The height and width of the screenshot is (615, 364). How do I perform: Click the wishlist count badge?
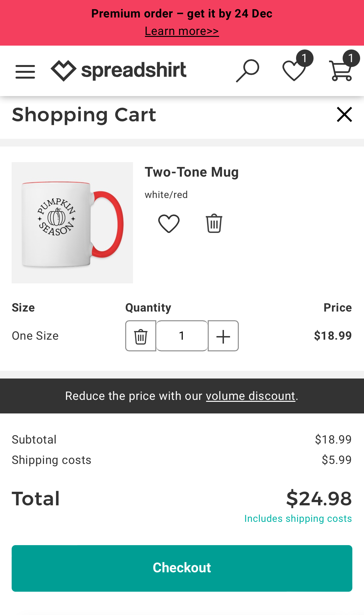click(x=304, y=58)
